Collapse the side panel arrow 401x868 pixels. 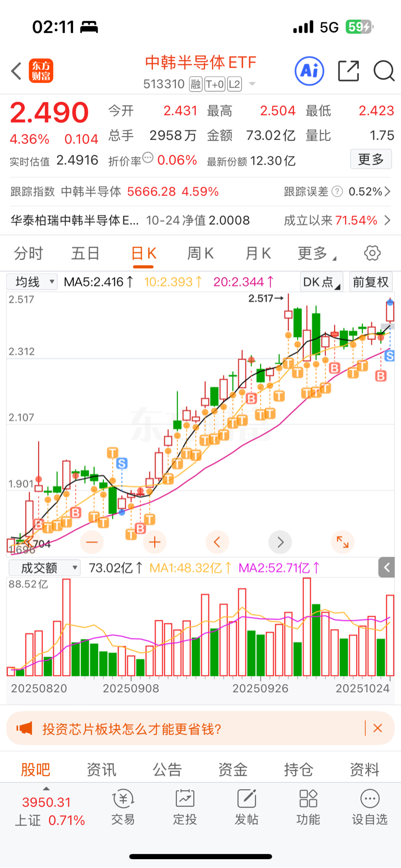[x=386, y=567]
